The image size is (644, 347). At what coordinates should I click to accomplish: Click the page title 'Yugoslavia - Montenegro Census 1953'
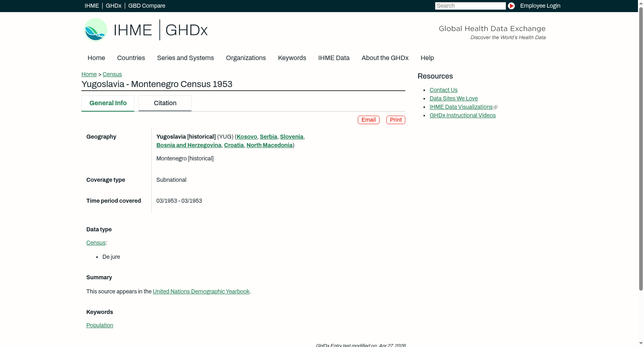[x=157, y=84]
